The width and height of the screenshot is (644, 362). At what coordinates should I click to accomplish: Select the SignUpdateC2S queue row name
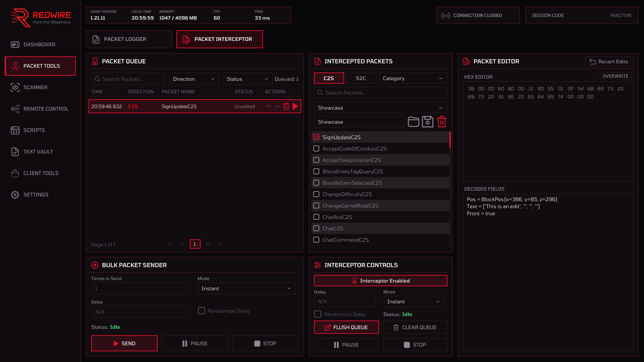tap(179, 106)
